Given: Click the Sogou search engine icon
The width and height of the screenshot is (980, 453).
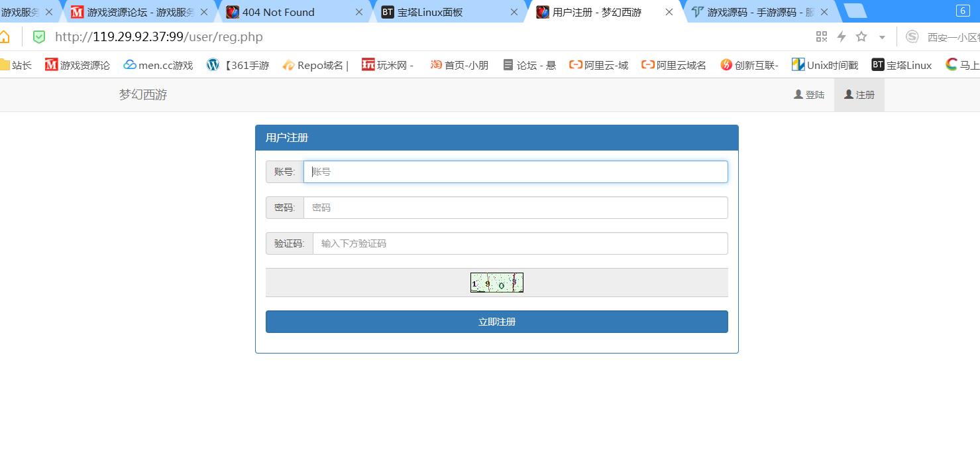Looking at the screenshot, I should pos(912,36).
